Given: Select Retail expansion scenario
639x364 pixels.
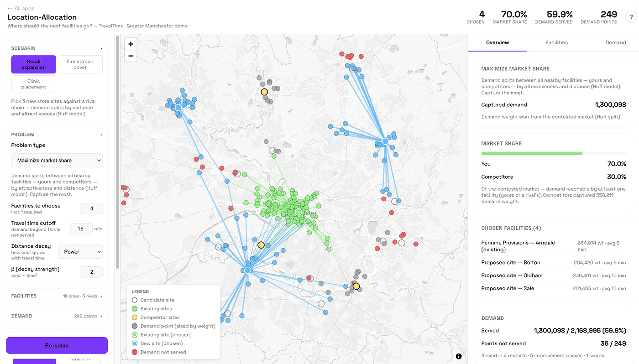Looking at the screenshot, I should tap(34, 64).
